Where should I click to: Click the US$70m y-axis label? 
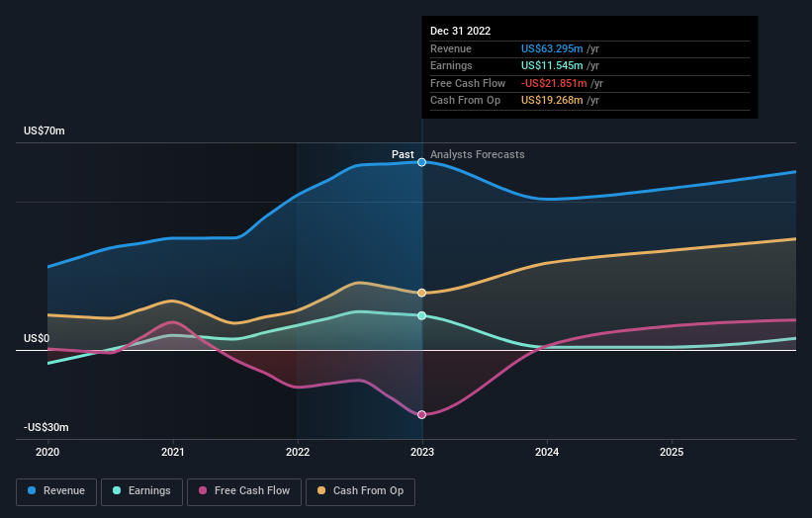click(x=45, y=130)
